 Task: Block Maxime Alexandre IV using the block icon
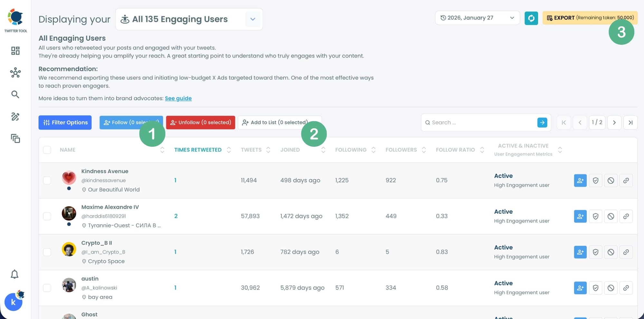click(x=611, y=216)
